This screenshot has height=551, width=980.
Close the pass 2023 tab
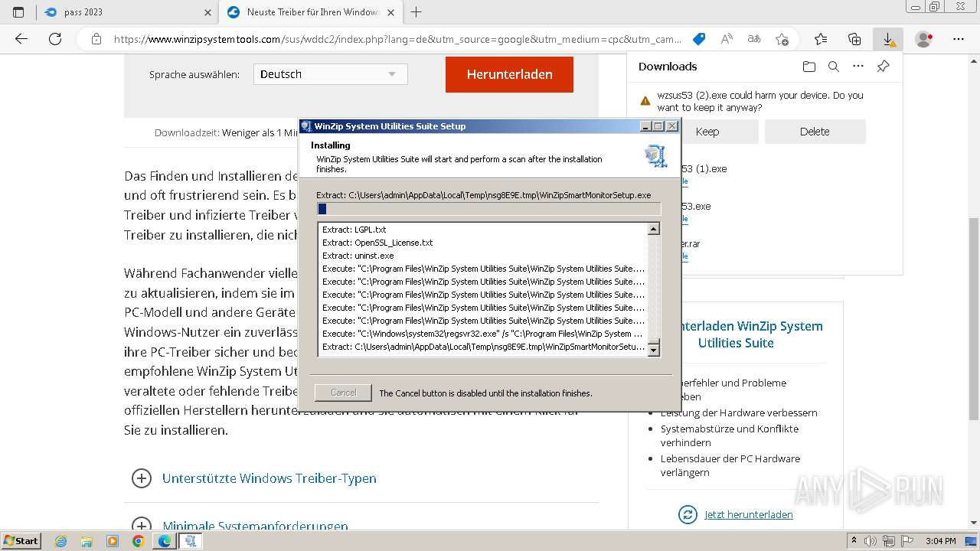tap(208, 12)
